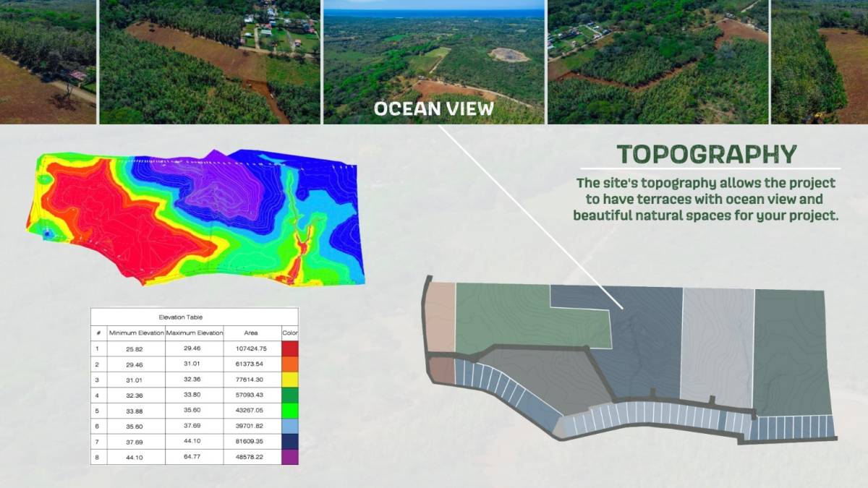Viewport: 868px width, 488px height.
Task: Open the leftmost aerial photo thumbnail
Action: [x=48, y=61]
